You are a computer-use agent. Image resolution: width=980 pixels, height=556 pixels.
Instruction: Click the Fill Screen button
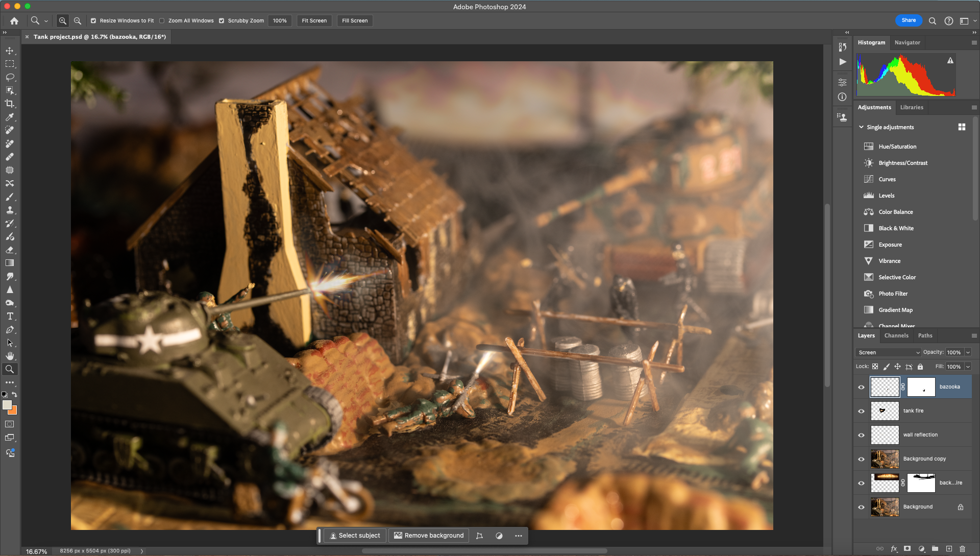pyautogui.click(x=355, y=21)
